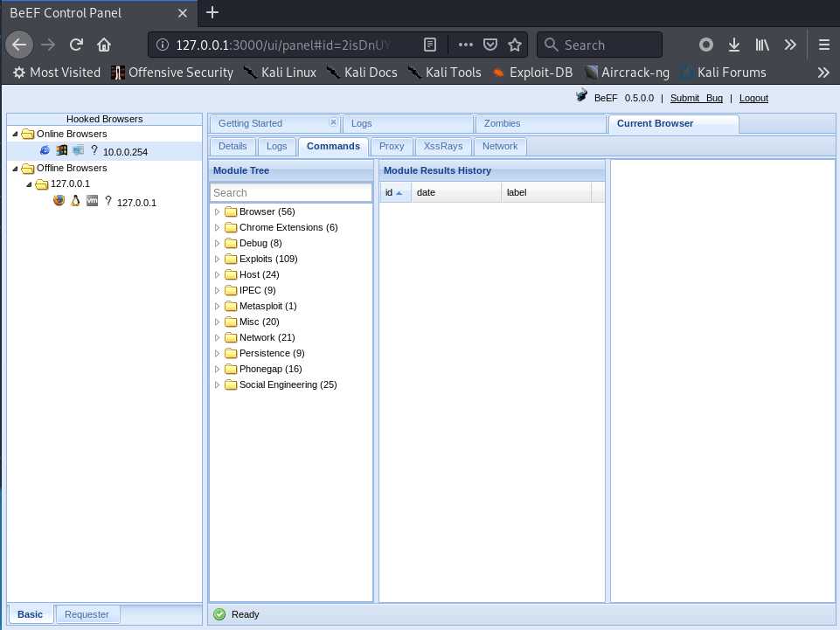Collapse the Online Browsers folder

(x=15, y=134)
